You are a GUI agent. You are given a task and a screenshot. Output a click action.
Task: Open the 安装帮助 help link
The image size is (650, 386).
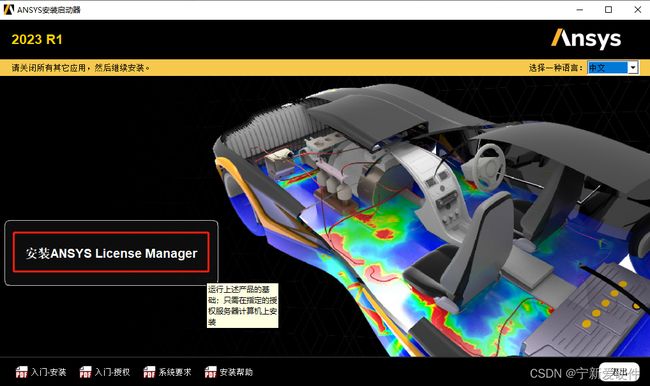236,372
